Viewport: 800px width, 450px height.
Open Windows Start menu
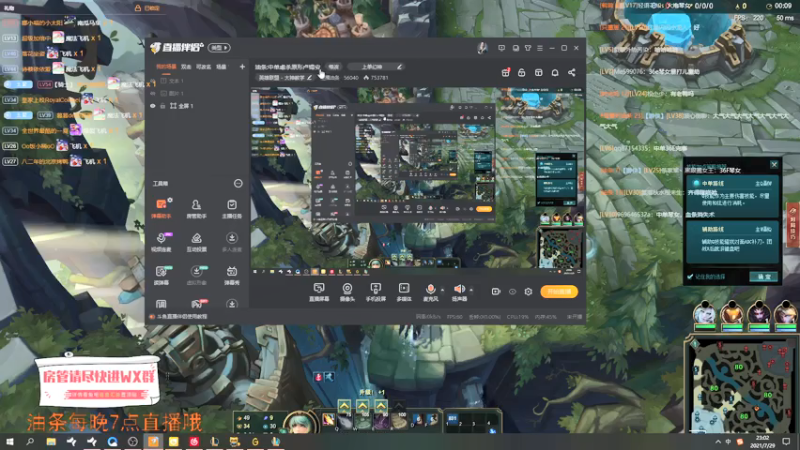(x=10, y=442)
